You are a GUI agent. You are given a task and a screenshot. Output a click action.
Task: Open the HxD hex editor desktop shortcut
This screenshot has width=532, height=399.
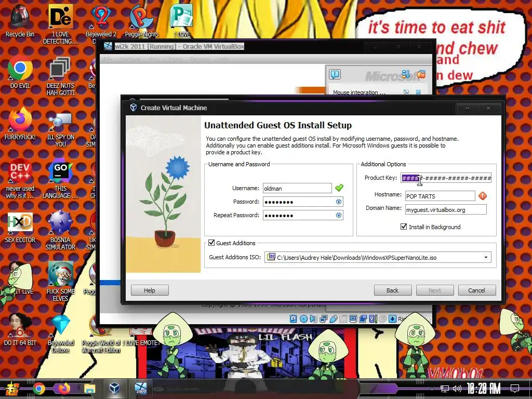tap(20, 227)
